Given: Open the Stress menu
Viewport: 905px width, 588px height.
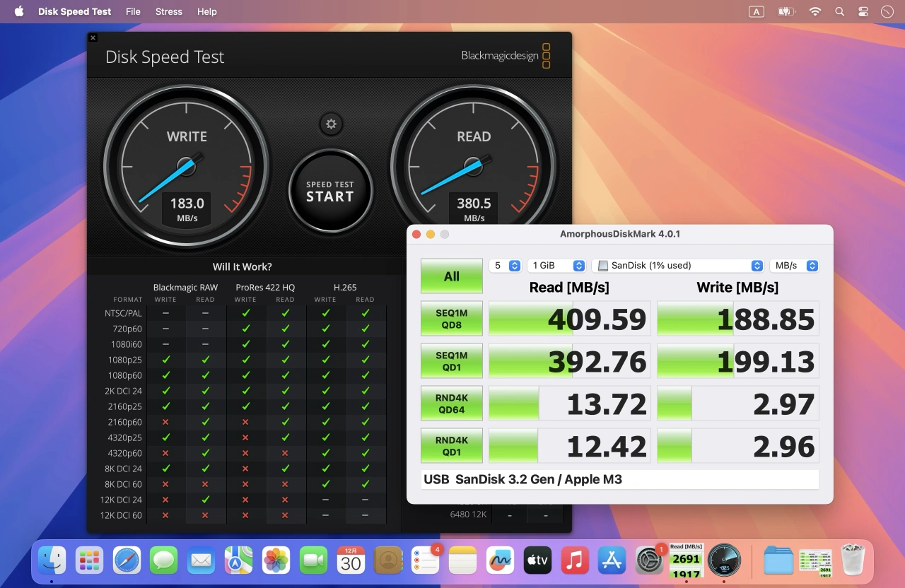Looking at the screenshot, I should click(168, 11).
